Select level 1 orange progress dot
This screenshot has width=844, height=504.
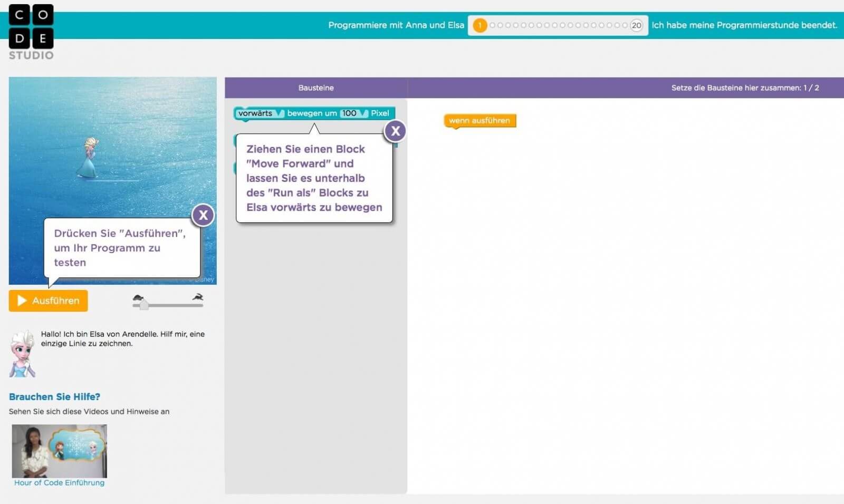tap(479, 25)
